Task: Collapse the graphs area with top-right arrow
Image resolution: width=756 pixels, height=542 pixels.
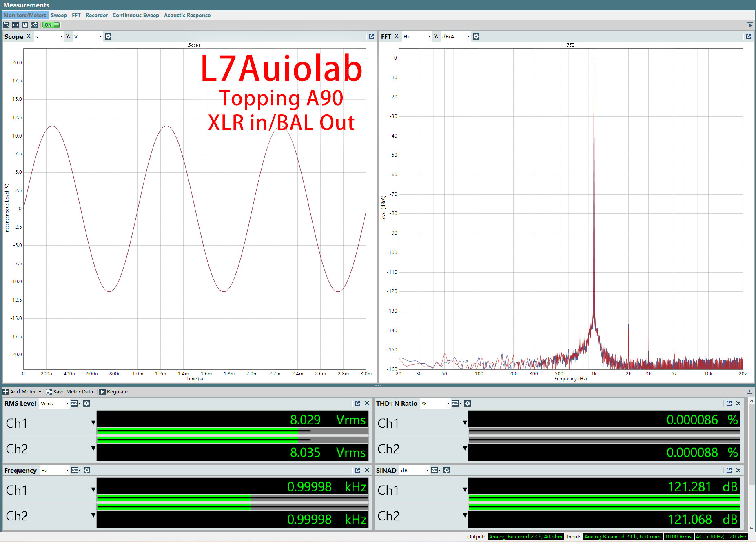Action: 750,25
